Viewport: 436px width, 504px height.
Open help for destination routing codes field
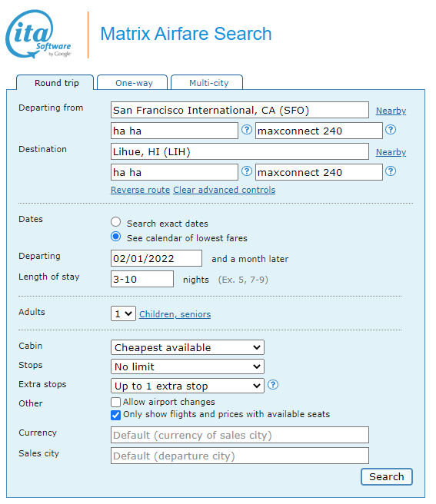tap(247, 171)
